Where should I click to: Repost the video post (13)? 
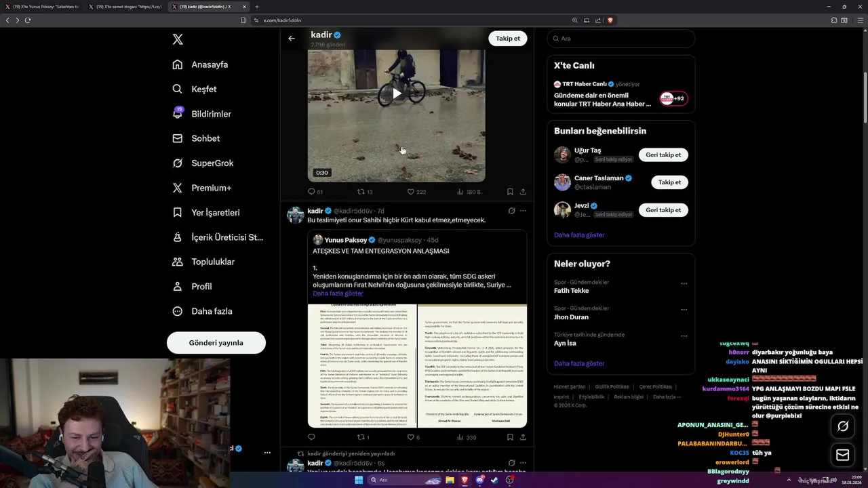[x=365, y=192]
